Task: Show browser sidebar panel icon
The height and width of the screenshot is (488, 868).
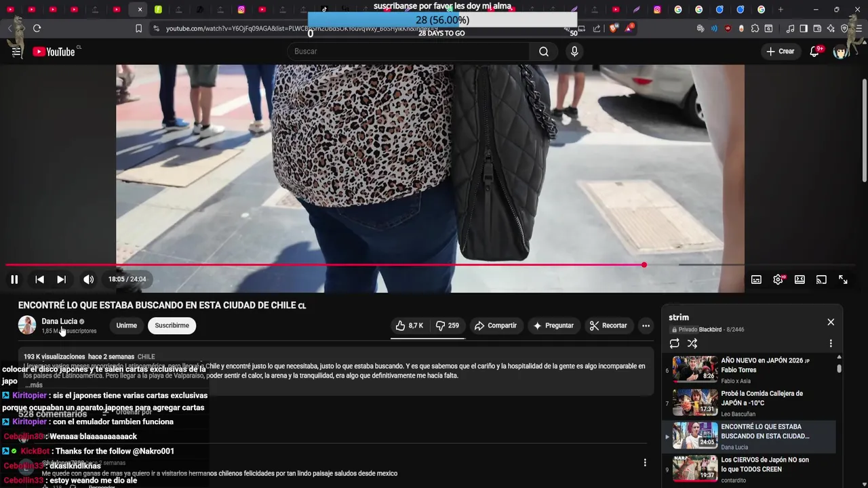Action: 804,28
